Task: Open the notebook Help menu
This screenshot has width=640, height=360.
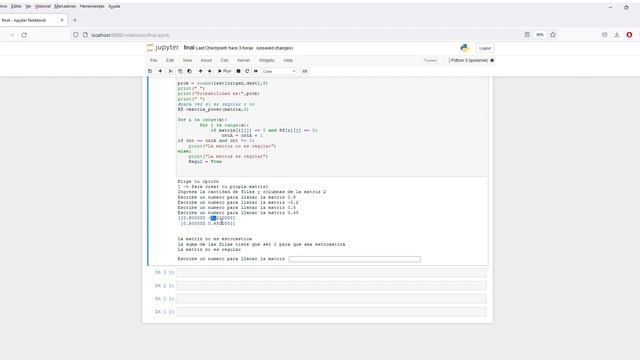Action: click(288, 60)
